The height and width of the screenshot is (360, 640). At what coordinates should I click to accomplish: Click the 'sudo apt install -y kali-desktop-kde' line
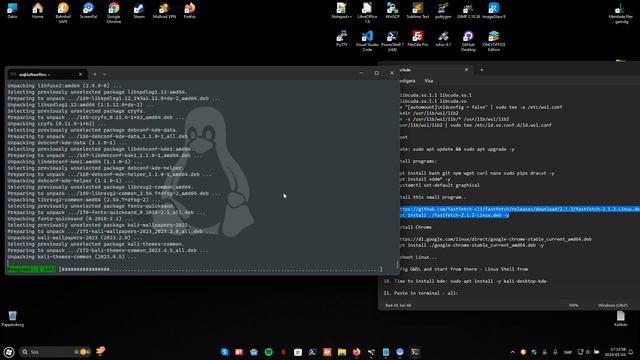click(498, 281)
